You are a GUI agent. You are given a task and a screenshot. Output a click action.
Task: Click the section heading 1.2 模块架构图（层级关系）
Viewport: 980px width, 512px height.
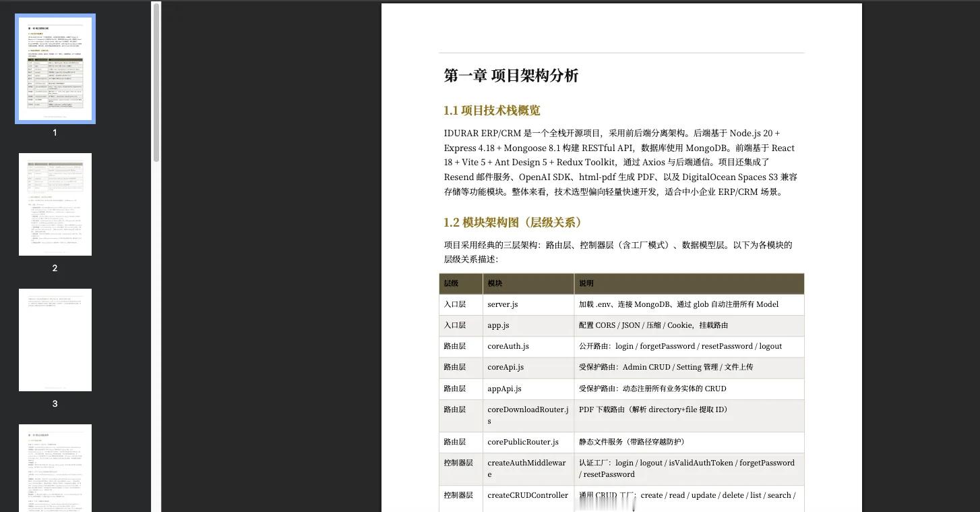(x=514, y=223)
